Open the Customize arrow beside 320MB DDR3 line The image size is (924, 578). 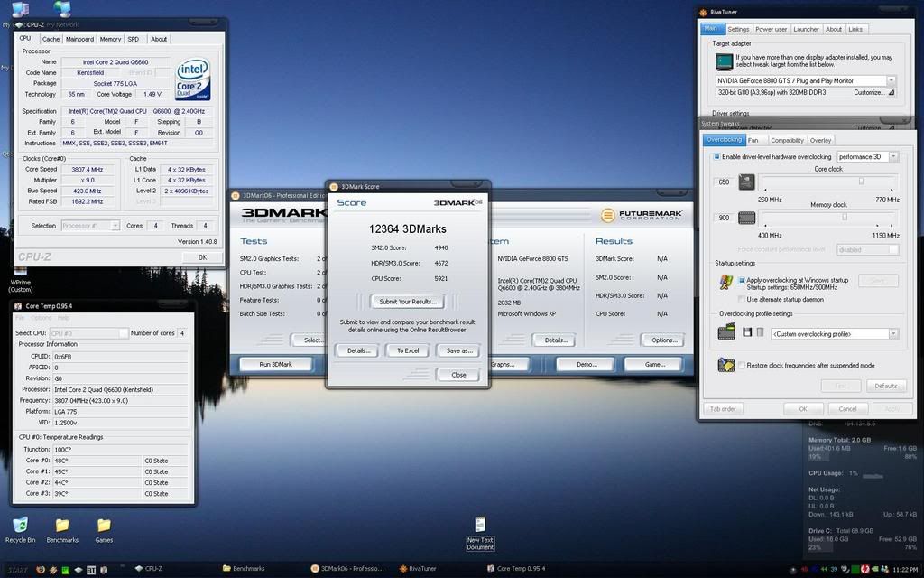[891, 93]
